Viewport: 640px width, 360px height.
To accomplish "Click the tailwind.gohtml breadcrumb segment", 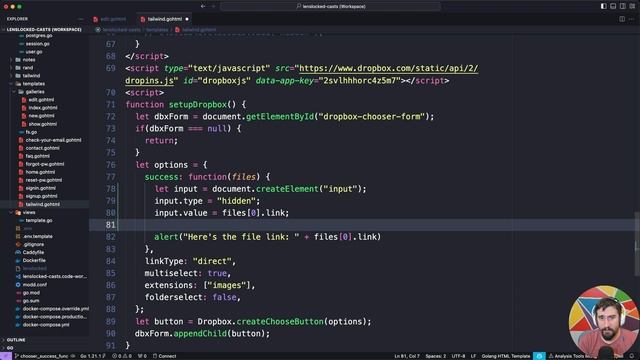I will click(199, 30).
